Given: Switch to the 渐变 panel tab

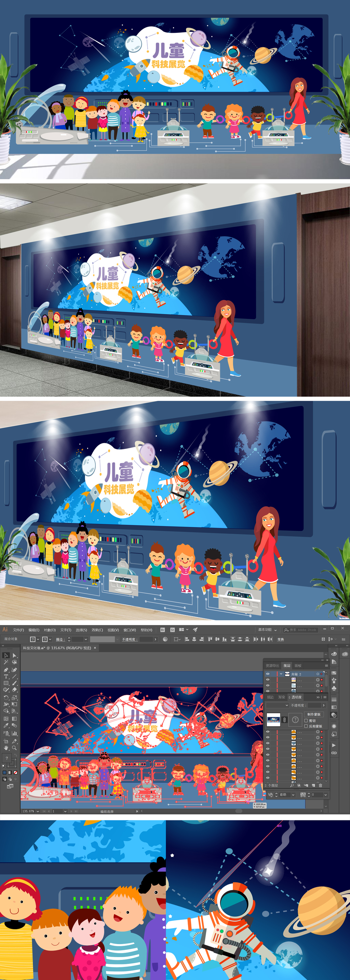Looking at the screenshot, I should [282, 697].
